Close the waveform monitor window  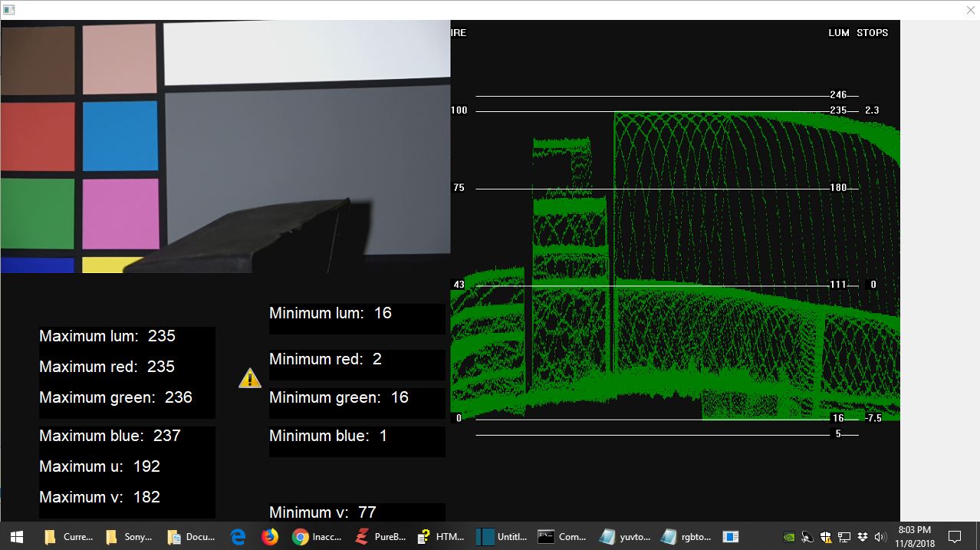969,10
